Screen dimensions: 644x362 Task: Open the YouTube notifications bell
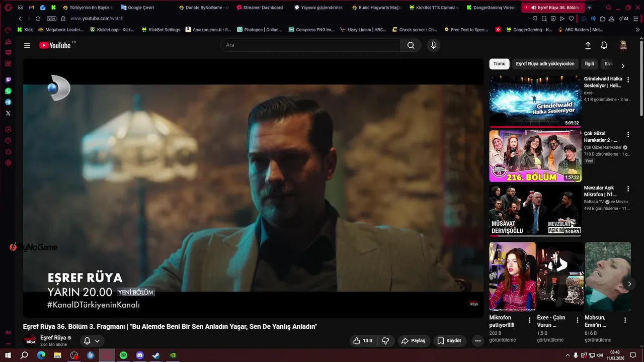pyautogui.click(x=604, y=45)
